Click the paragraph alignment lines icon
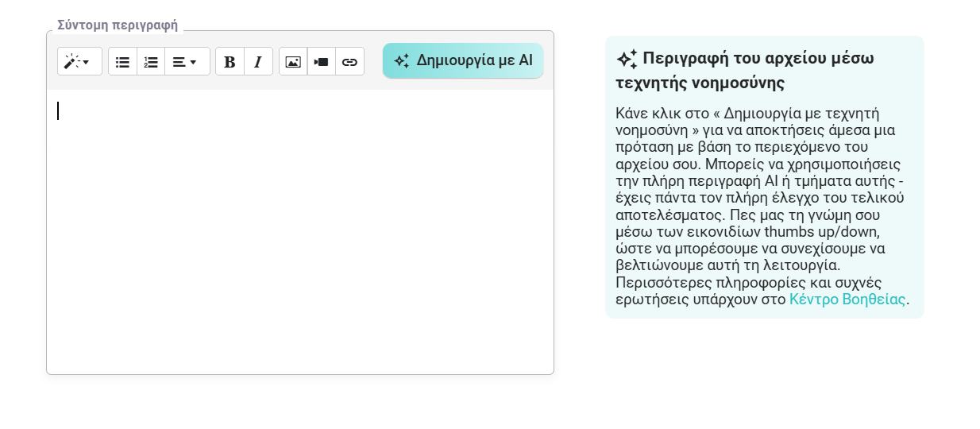Screen dimensions: 980x429 [x=179, y=62]
